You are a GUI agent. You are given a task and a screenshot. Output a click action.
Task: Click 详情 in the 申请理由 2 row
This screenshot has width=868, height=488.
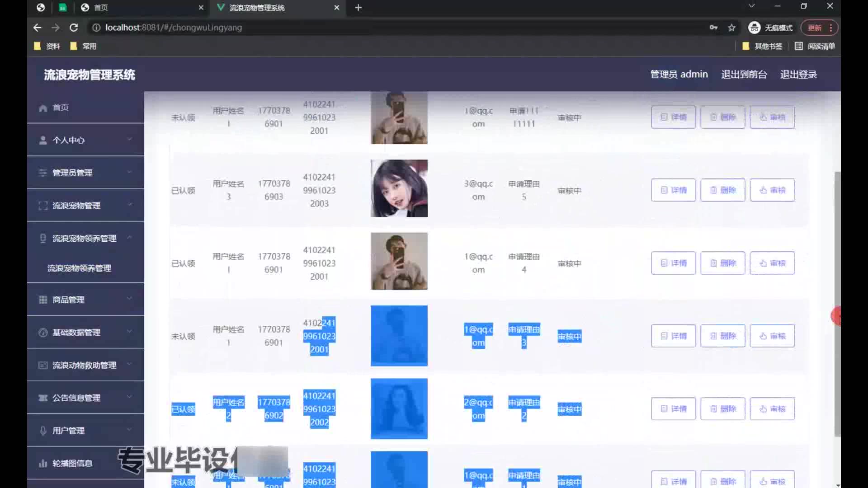tap(673, 409)
